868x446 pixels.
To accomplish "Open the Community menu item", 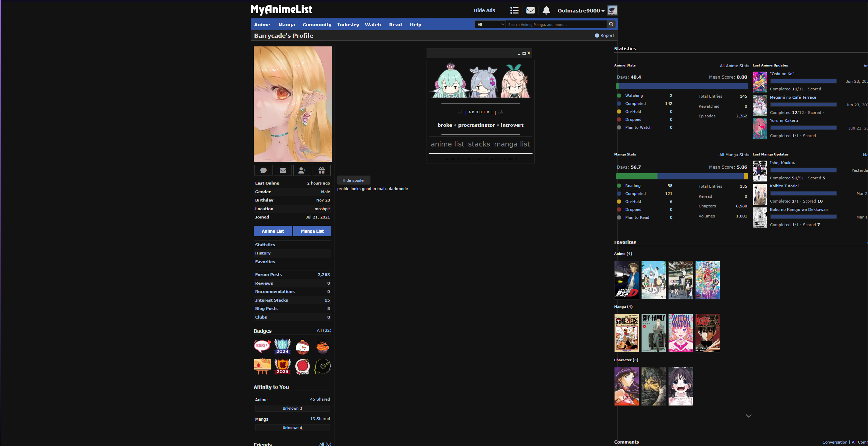I will point(317,25).
